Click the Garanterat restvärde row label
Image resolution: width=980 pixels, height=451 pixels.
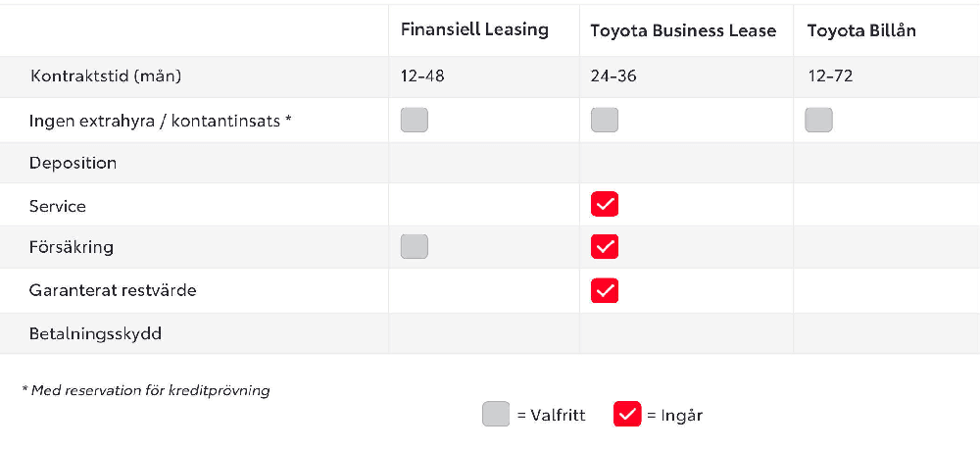coord(113,291)
